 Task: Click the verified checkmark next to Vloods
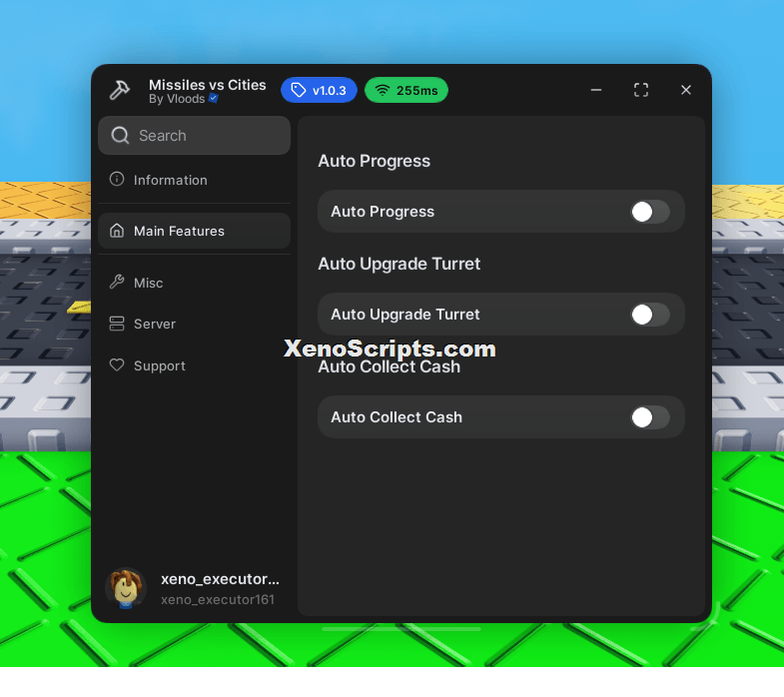tap(214, 99)
